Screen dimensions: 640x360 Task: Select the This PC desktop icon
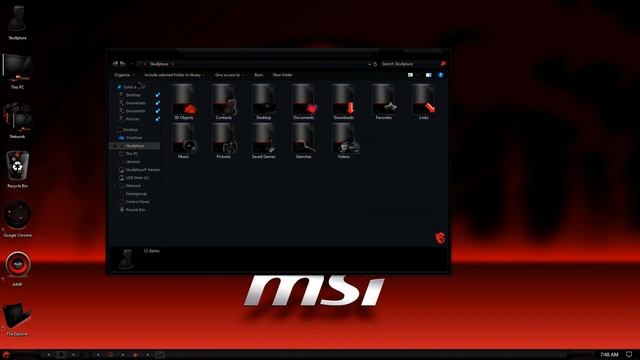(17, 72)
